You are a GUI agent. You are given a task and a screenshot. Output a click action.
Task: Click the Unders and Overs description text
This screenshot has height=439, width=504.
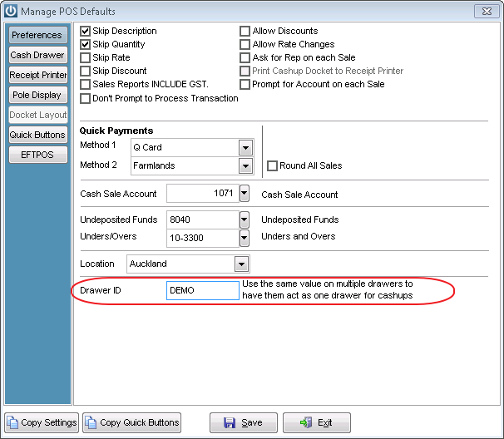pos(299,236)
